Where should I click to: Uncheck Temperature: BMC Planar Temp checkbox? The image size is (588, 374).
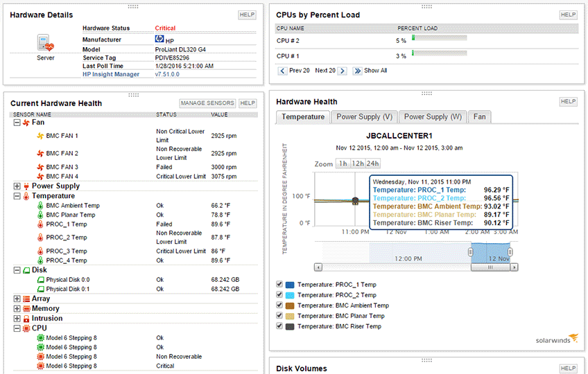[x=279, y=316]
